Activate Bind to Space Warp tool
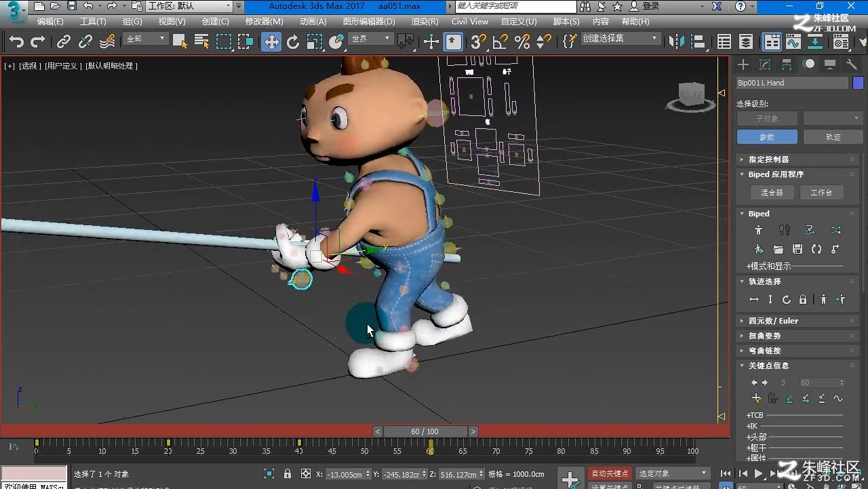 (x=107, y=42)
